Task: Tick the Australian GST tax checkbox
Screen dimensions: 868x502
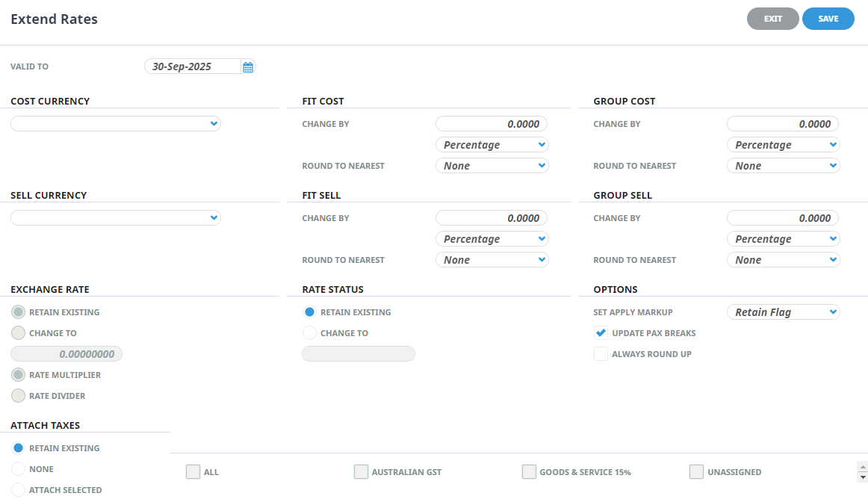Action: (x=361, y=472)
